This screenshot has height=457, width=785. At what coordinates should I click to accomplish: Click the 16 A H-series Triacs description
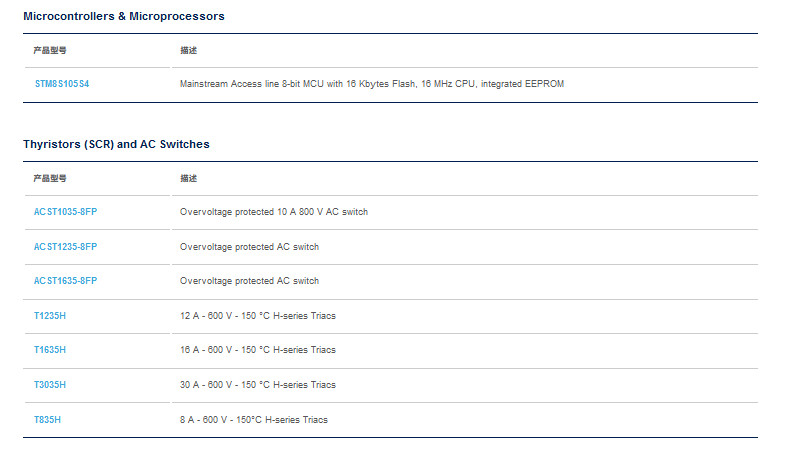[257, 350]
